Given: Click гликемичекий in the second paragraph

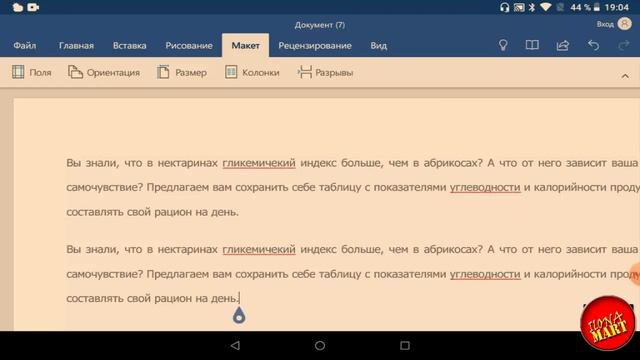Looking at the screenshot, I should tap(259, 249).
